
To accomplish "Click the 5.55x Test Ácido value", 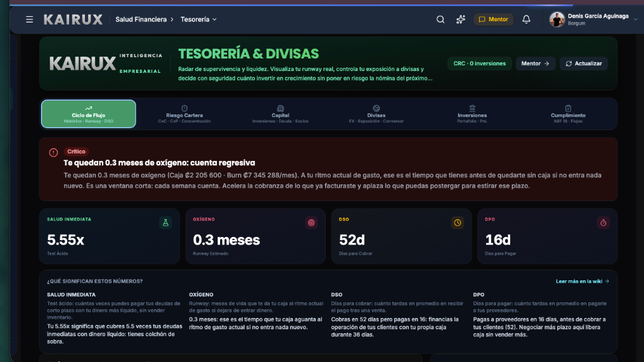I will 65,239.
